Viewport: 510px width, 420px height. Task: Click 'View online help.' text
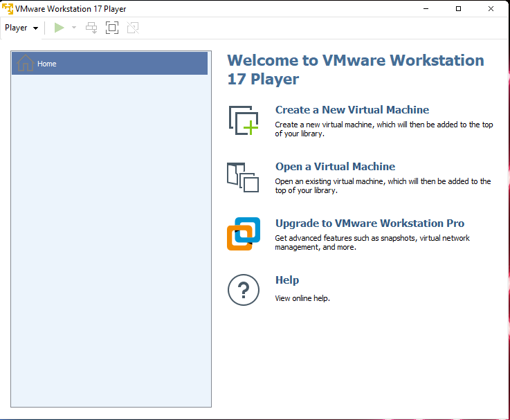coord(302,298)
